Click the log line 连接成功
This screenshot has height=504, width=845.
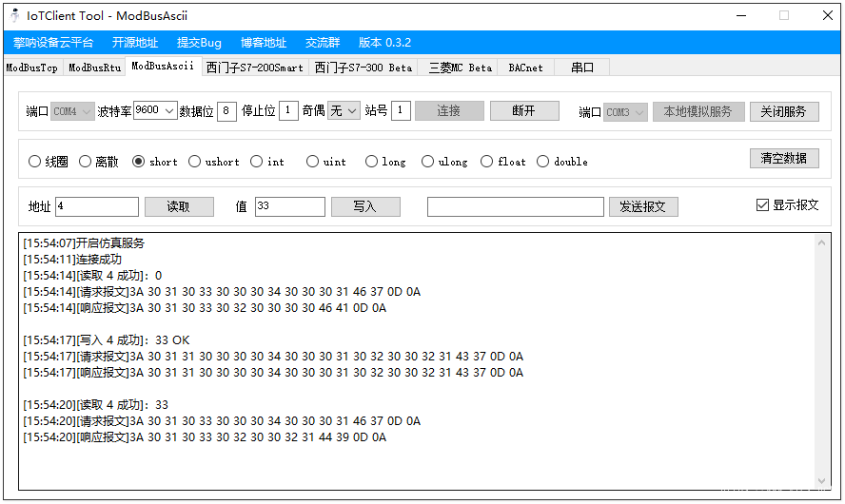tap(72, 260)
